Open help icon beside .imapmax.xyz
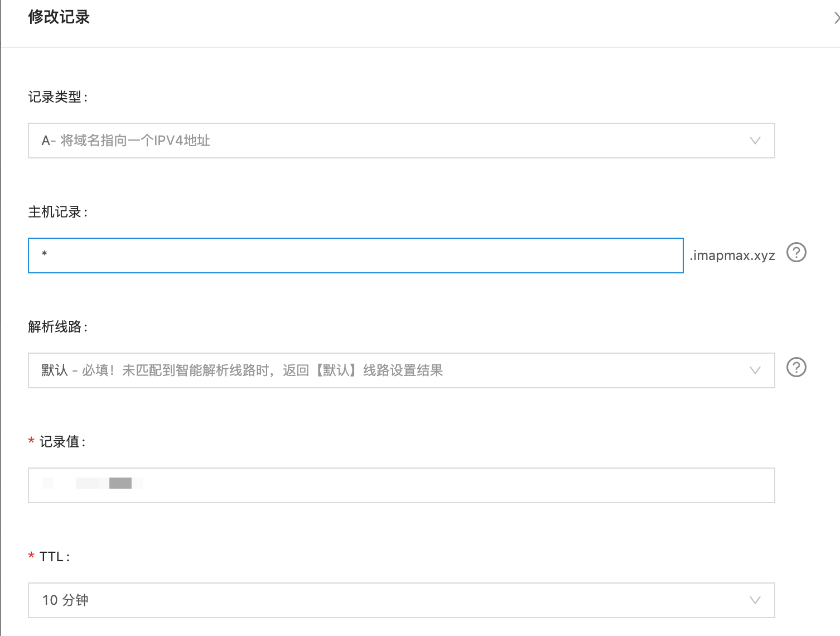 (796, 253)
